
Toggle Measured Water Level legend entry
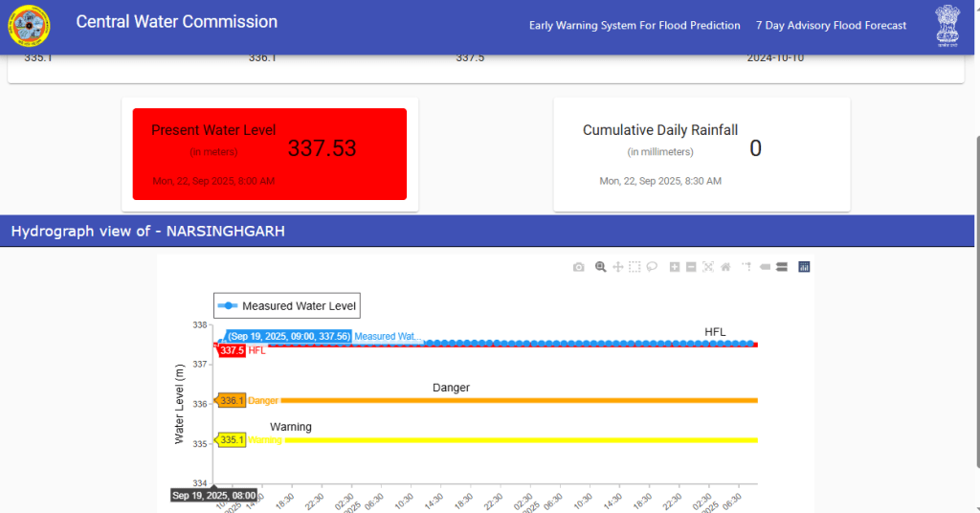tap(287, 306)
